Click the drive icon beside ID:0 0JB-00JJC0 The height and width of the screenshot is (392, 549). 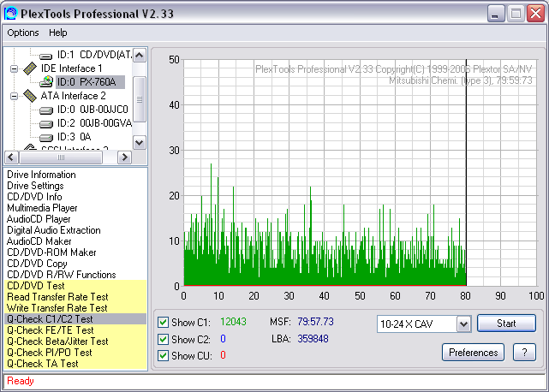click(46, 110)
